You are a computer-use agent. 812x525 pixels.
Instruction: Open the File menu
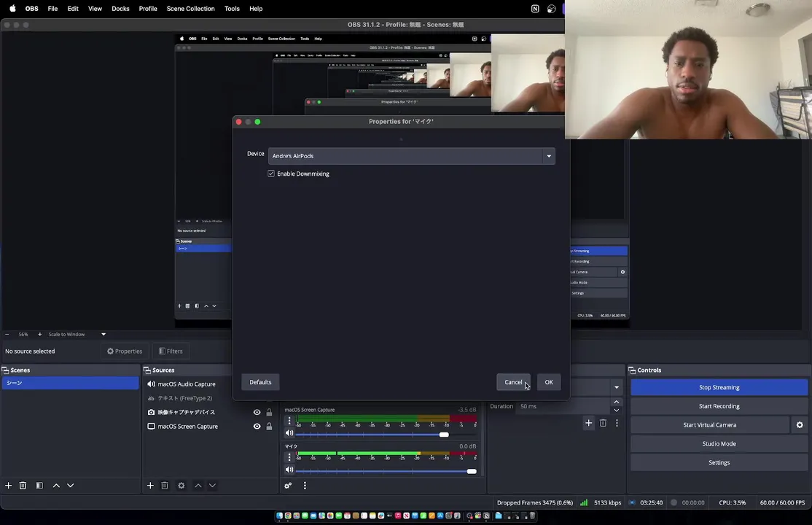pyautogui.click(x=52, y=9)
